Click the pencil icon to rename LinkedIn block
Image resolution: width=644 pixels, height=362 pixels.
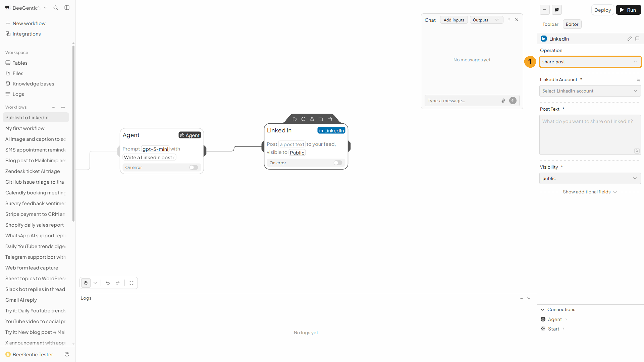(x=629, y=39)
